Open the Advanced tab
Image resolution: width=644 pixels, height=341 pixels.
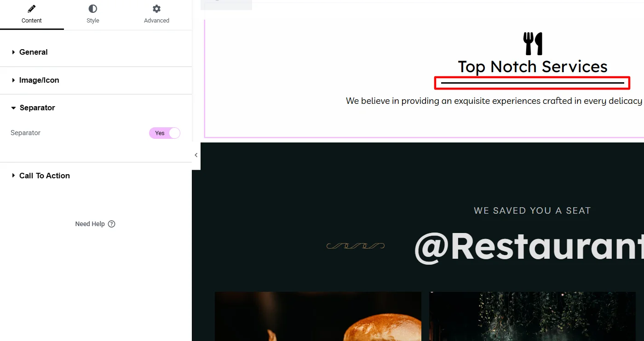coord(156,15)
